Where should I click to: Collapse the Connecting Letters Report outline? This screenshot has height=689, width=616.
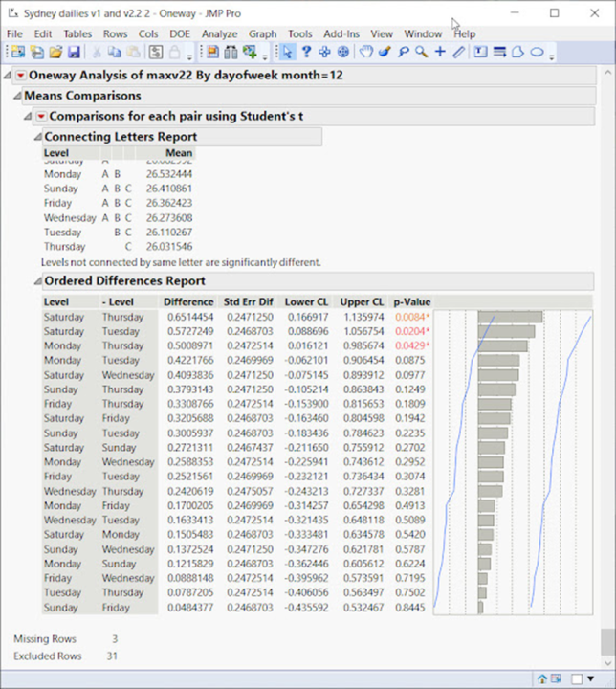[x=38, y=137]
